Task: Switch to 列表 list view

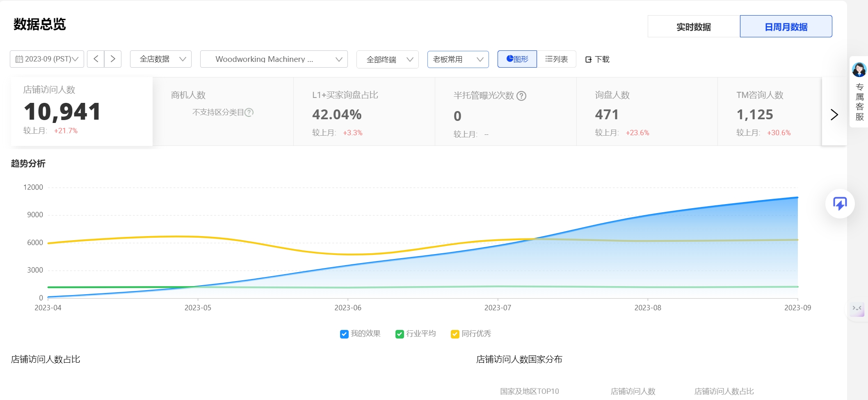Action: 556,59
